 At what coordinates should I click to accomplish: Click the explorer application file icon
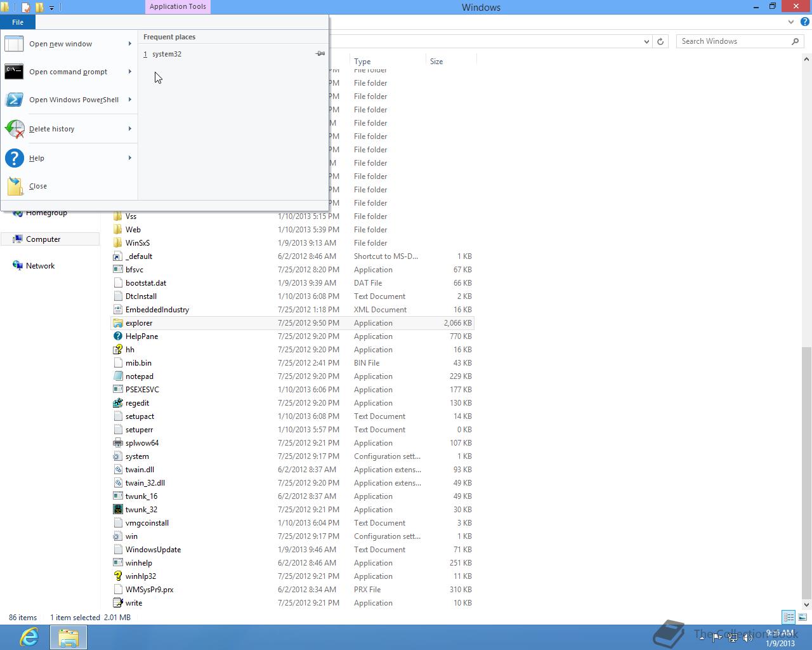pyautogui.click(x=117, y=323)
